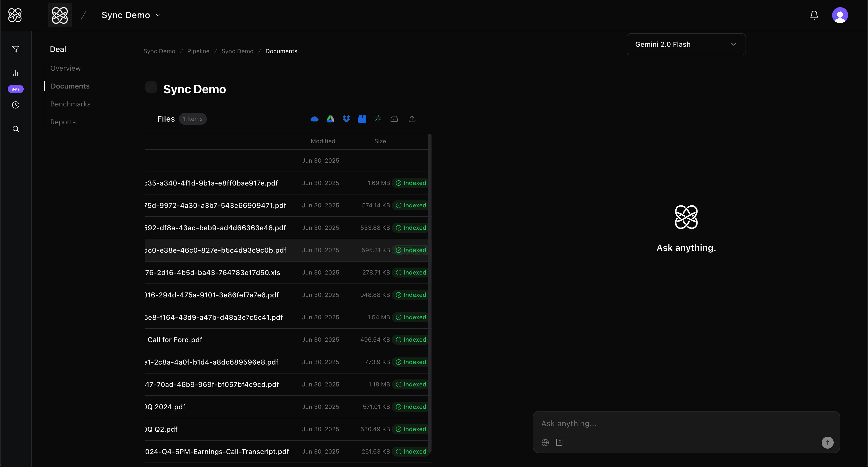Click the send arrow button in chat

pyautogui.click(x=827, y=442)
